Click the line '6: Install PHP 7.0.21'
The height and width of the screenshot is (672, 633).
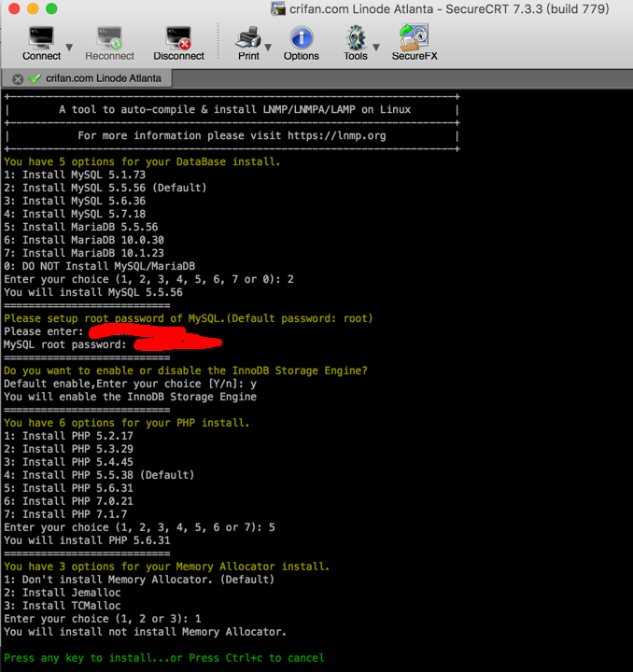tap(68, 501)
